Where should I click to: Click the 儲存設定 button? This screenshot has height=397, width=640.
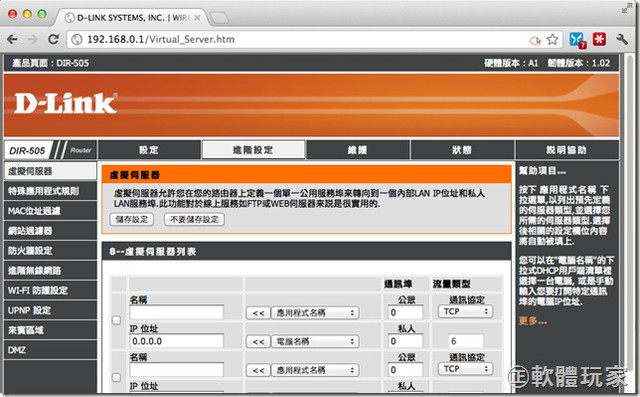pyautogui.click(x=131, y=220)
